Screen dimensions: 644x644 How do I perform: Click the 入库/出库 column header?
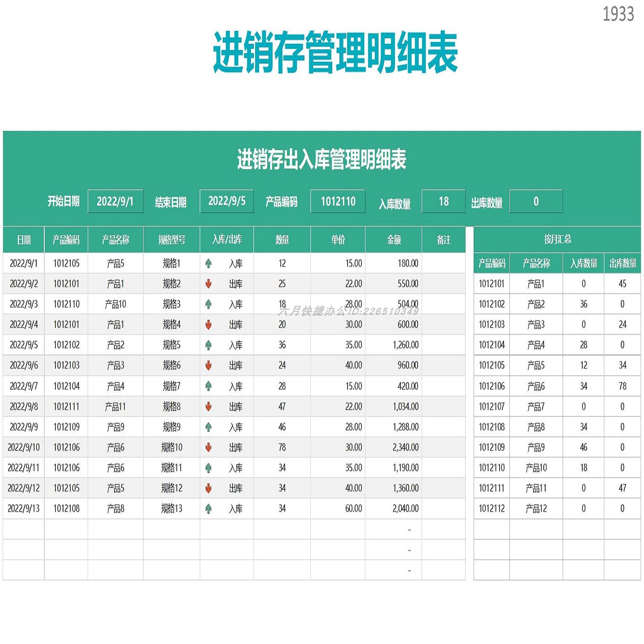point(227,240)
